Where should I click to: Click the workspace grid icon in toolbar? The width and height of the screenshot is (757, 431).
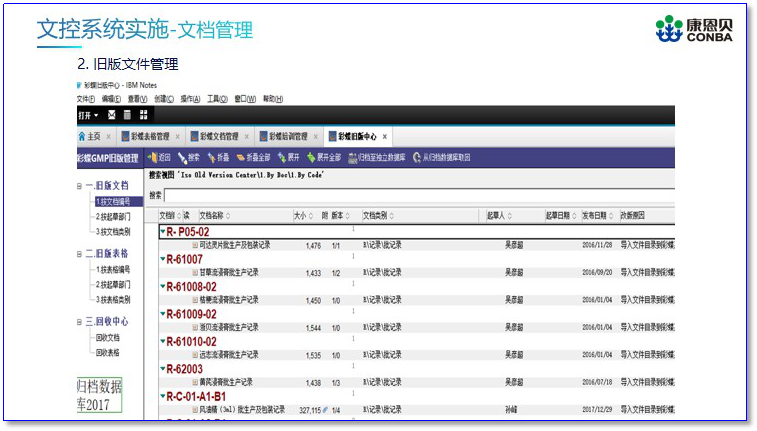[144, 115]
